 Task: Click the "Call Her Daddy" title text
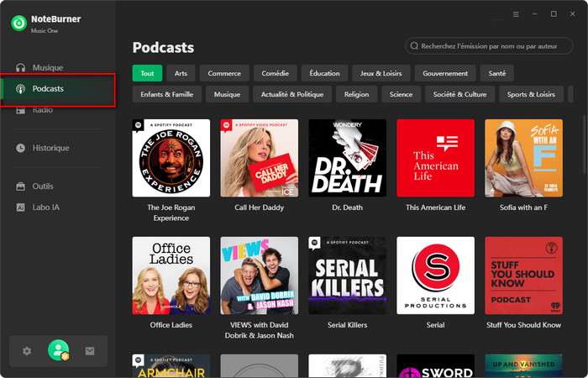click(259, 207)
